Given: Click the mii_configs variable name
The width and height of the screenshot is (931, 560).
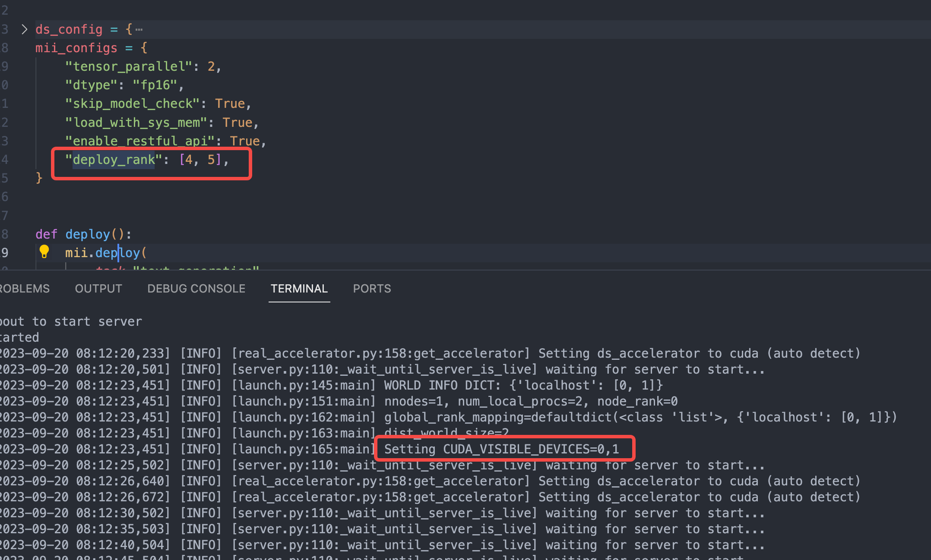Looking at the screenshot, I should [76, 47].
